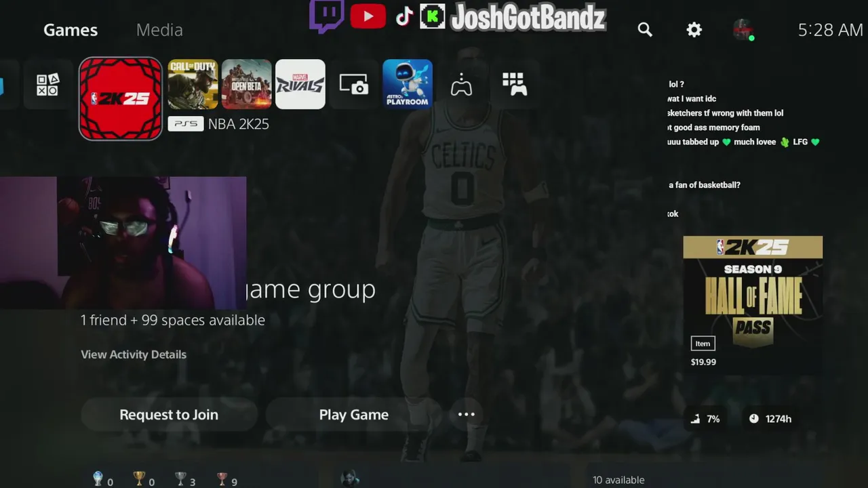The height and width of the screenshot is (488, 868).
Task: Click the Kick logo in overlay
Action: click(x=433, y=17)
